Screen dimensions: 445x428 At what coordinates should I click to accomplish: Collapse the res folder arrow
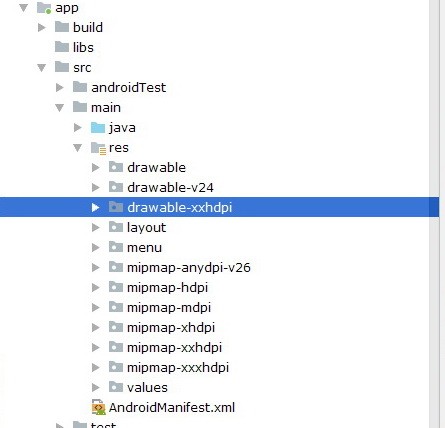point(78,148)
